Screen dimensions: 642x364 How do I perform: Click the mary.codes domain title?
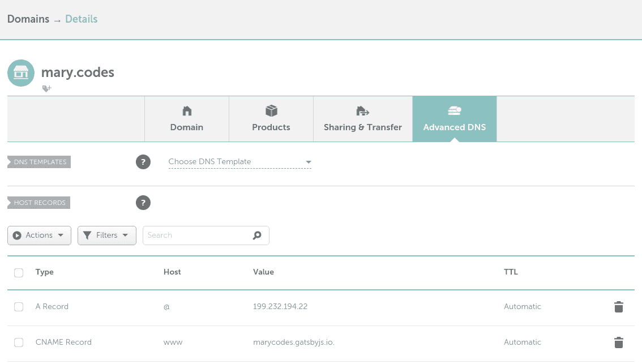[78, 72]
